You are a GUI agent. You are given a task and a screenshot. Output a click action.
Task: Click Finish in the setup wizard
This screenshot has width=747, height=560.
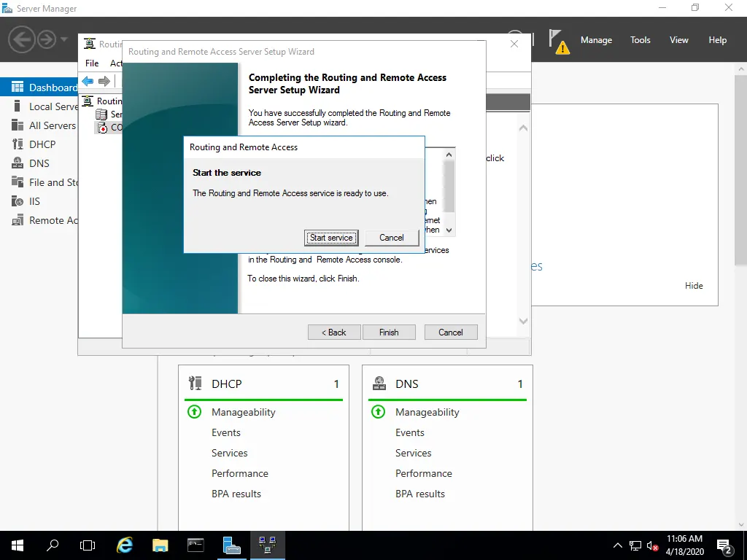[x=389, y=332]
